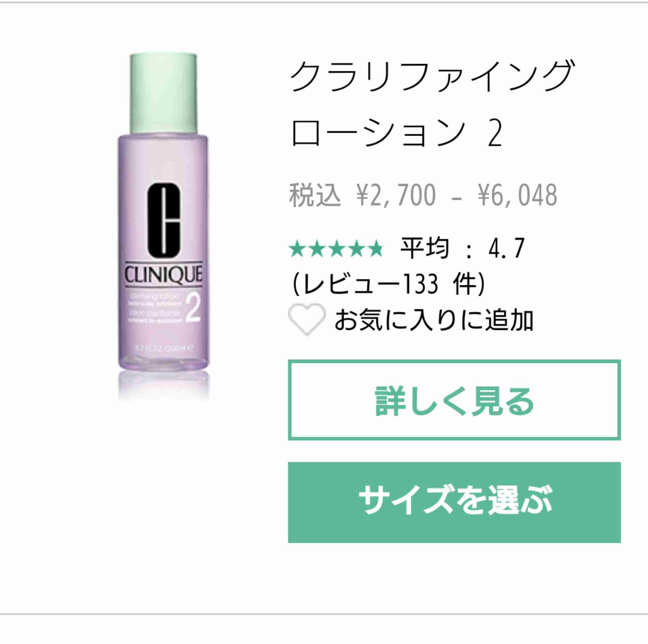
Task: Click the fourth green rating star
Action: pyautogui.click(x=356, y=249)
